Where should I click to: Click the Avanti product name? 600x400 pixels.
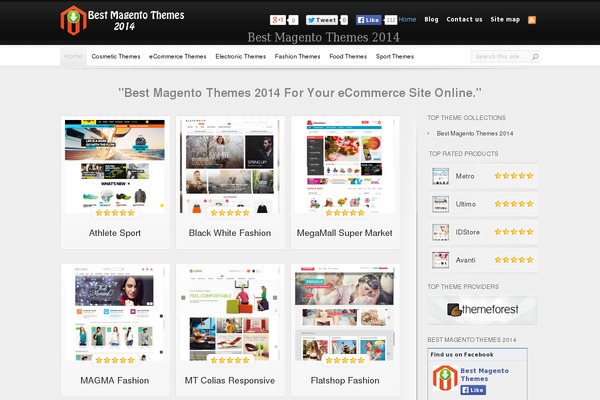click(x=465, y=260)
